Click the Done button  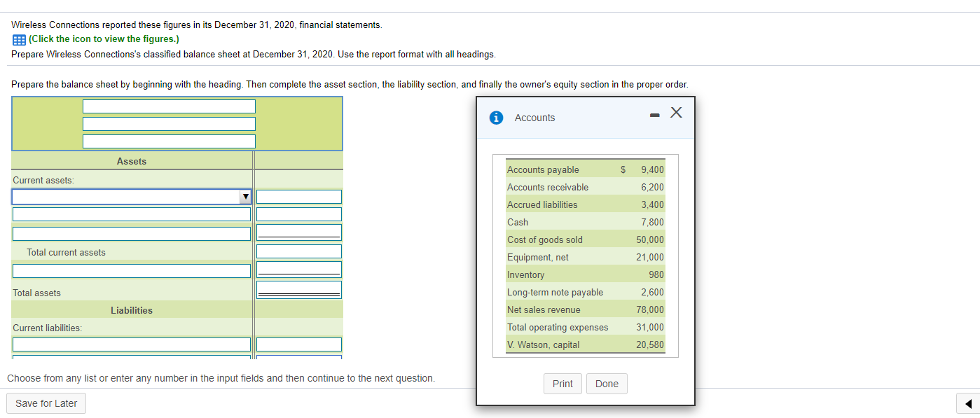coord(607,384)
